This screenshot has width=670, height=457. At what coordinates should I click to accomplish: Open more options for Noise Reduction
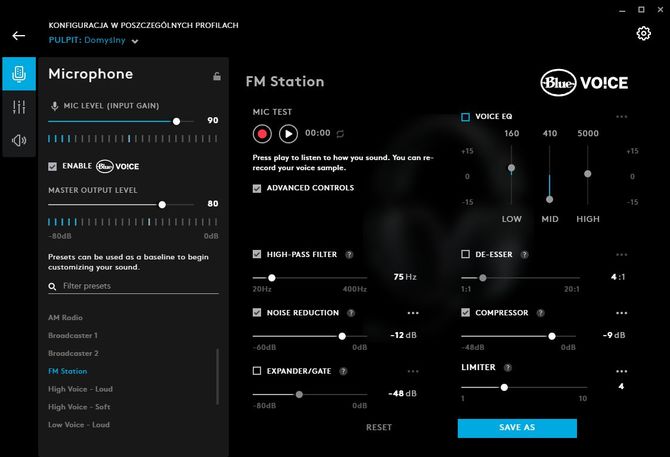413,313
